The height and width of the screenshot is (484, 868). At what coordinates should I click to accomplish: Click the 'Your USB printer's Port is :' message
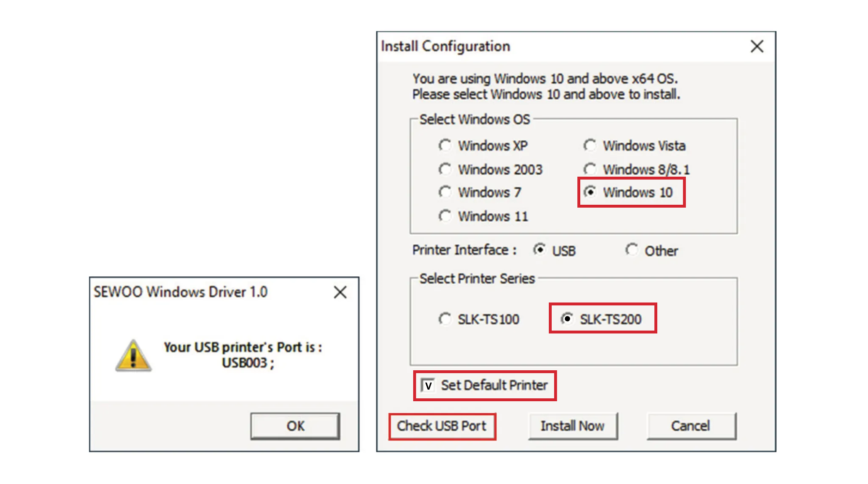tap(243, 347)
